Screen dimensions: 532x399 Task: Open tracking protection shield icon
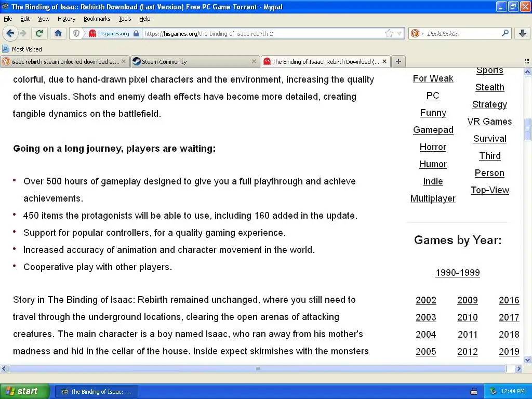(x=76, y=33)
